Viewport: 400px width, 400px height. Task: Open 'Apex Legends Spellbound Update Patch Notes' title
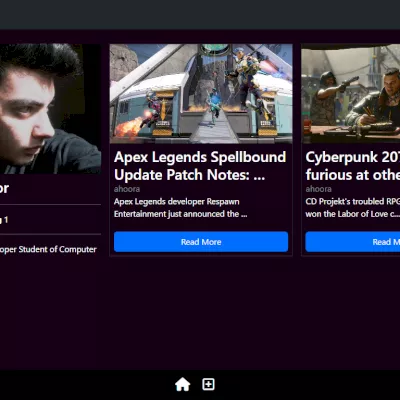click(200, 166)
